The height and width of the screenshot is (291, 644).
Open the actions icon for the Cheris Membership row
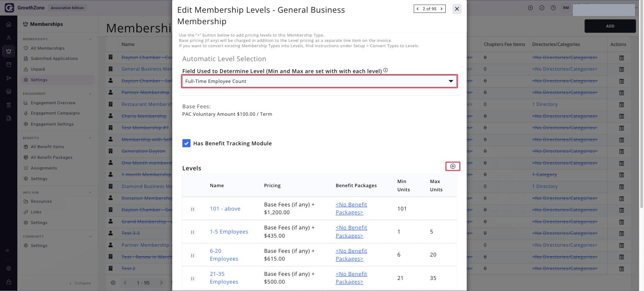(621, 116)
